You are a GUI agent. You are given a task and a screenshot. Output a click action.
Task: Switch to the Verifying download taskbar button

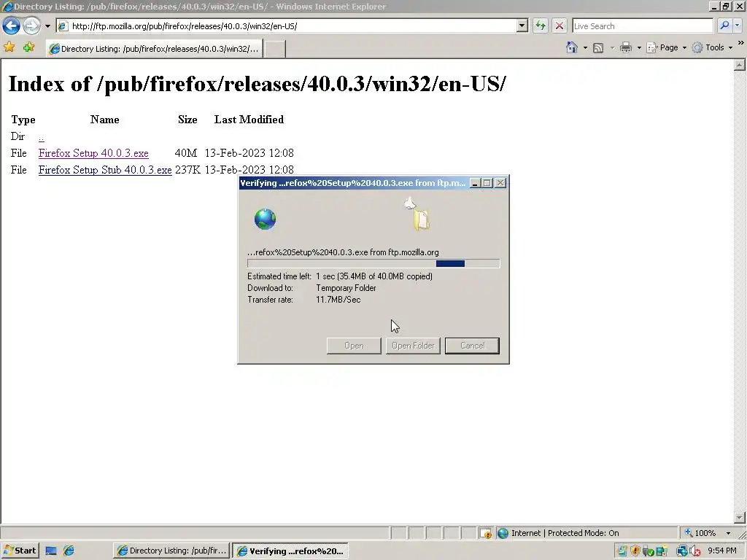[x=290, y=551]
